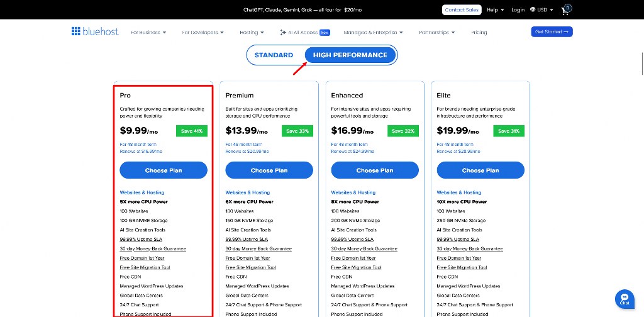Click '6X more CPU Power' text
Screen dimensions: 644x317
[249, 202]
